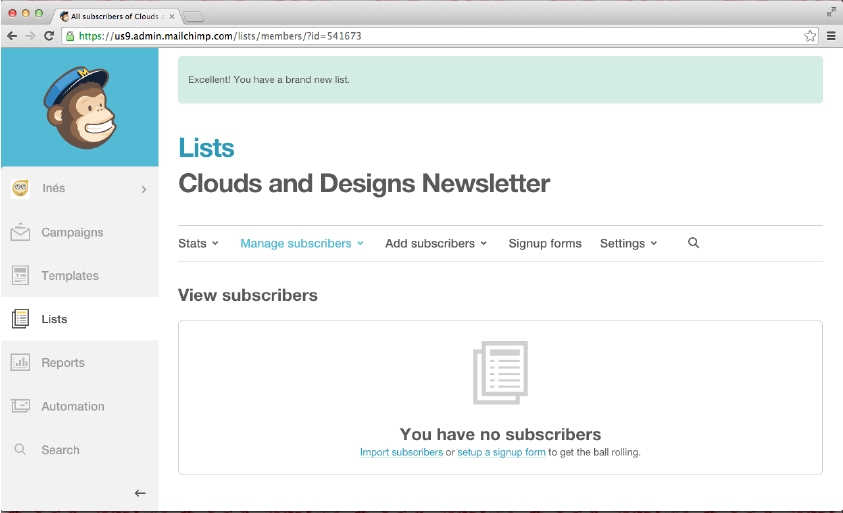The image size is (843, 513).
Task: Click the empty list document illustration
Action: click(x=501, y=372)
